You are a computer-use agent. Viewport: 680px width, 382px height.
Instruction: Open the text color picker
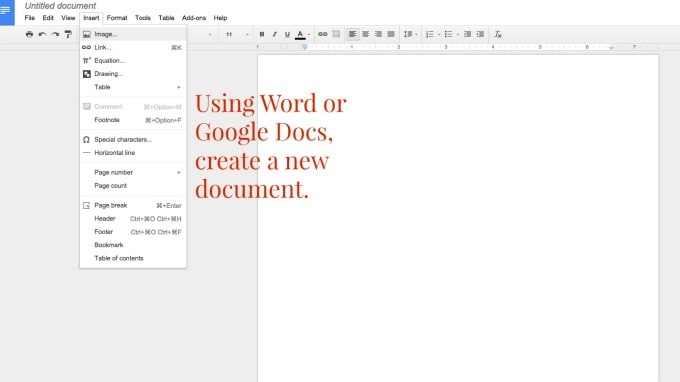pyautogui.click(x=300, y=35)
